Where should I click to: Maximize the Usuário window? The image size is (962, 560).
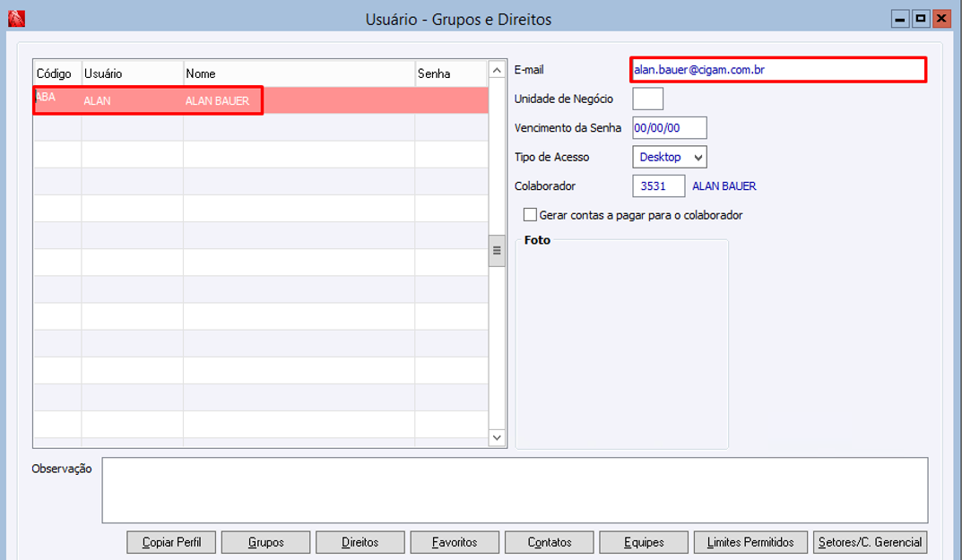pos(920,19)
